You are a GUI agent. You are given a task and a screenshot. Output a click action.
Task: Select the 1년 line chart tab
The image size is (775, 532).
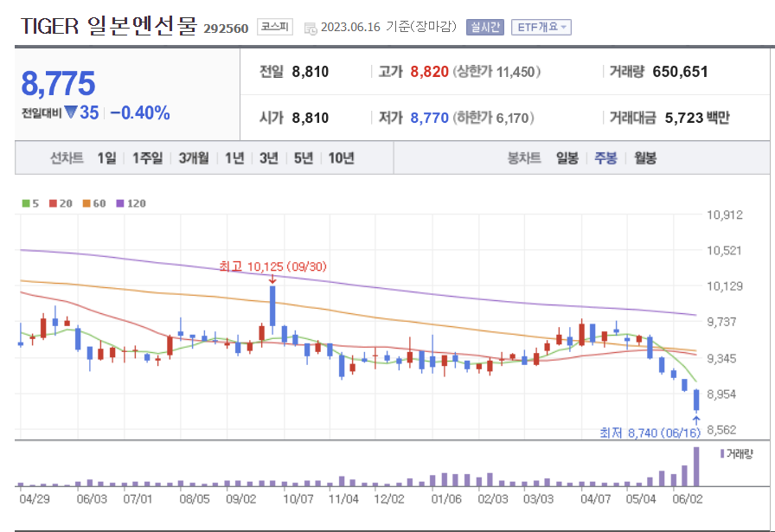pos(234,158)
